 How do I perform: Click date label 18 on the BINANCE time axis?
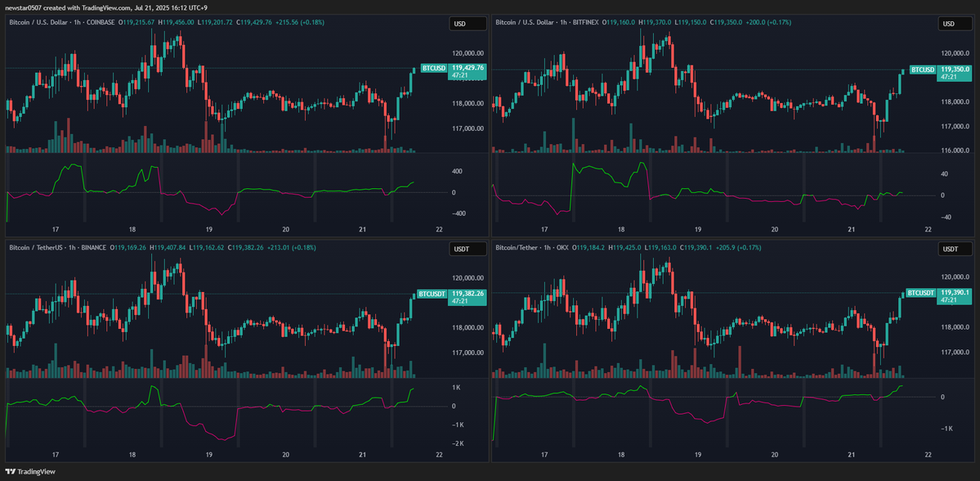click(x=132, y=455)
